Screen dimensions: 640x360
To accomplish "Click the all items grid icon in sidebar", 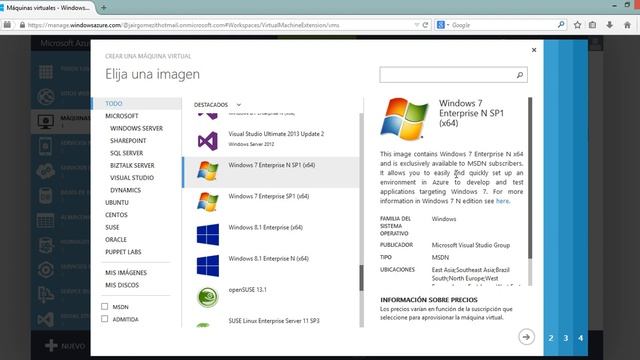I will click(46, 72).
